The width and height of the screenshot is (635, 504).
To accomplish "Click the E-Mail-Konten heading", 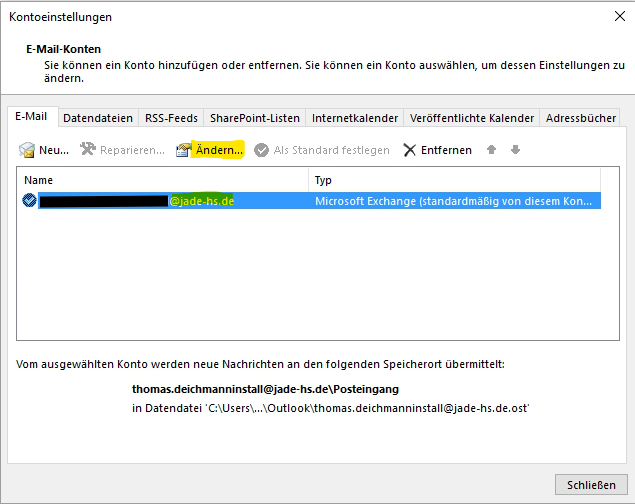I will [x=64, y=49].
